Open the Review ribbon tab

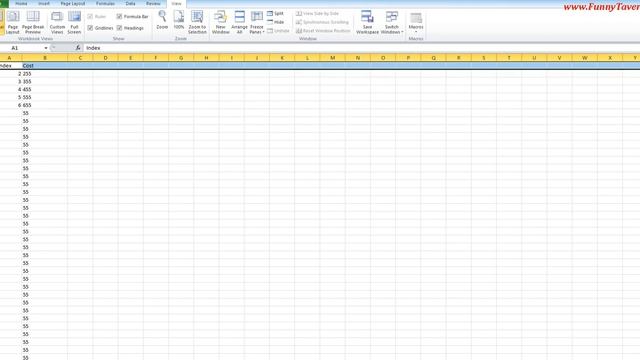pyautogui.click(x=153, y=4)
